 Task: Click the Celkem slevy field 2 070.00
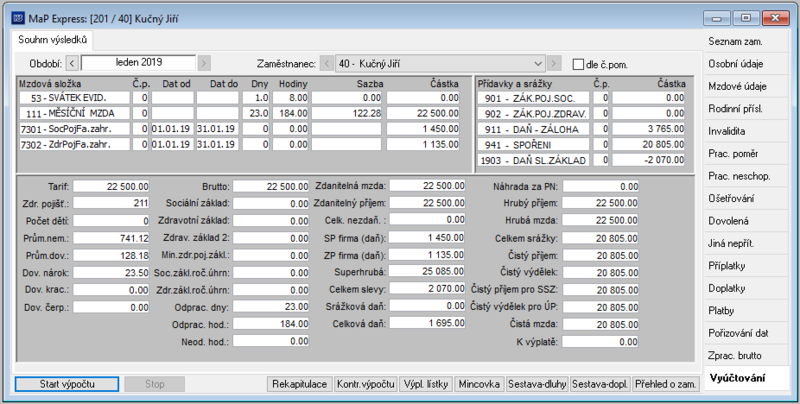pyautogui.click(x=428, y=289)
